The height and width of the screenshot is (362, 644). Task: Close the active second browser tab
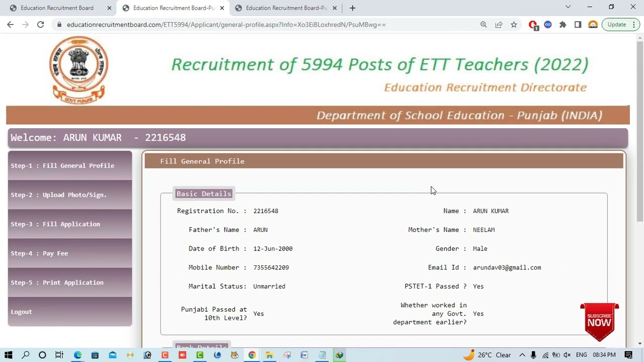[222, 8]
